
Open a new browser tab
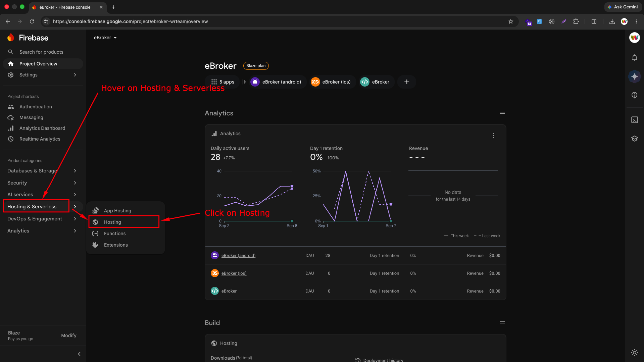113,7
